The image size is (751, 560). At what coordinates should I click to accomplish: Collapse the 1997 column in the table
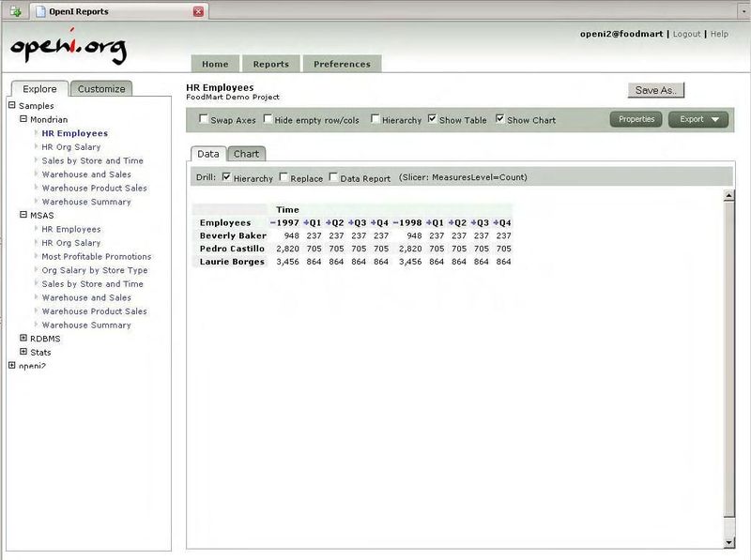[x=272, y=222]
